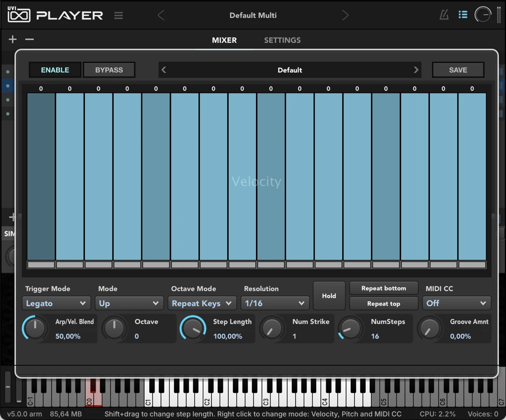Screen dimensions: 506x420
Task: Open the hamburger menu beside PLAYER logo
Action: [118, 16]
